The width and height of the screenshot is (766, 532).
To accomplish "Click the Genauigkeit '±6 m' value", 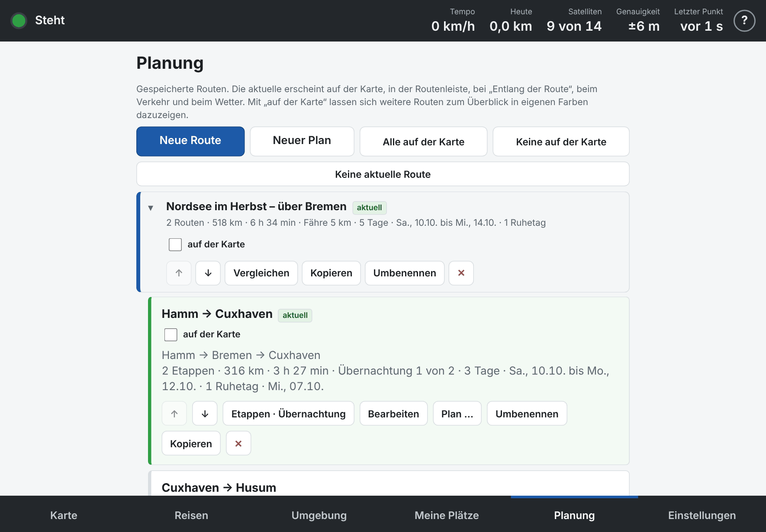I will click(x=644, y=26).
